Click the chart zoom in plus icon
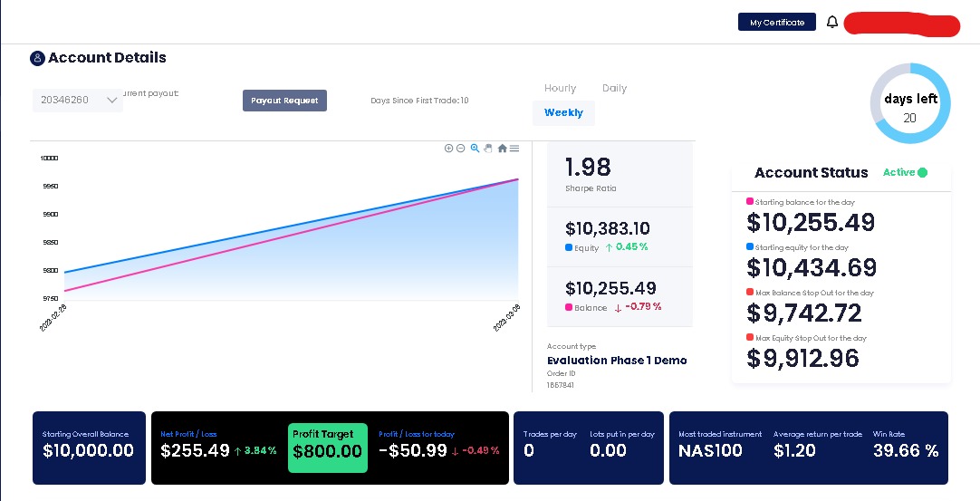This screenshot has width=980, height=501. pos(448,149)
